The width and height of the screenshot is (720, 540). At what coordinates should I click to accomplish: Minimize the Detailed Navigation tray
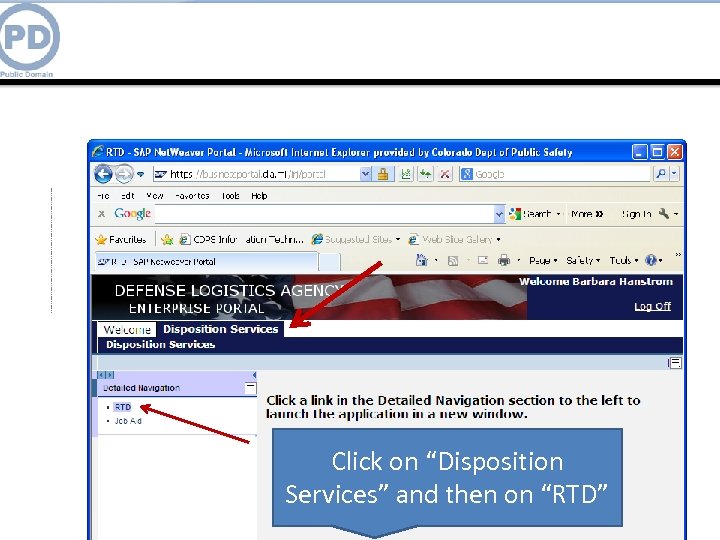(x=250, y=388)
